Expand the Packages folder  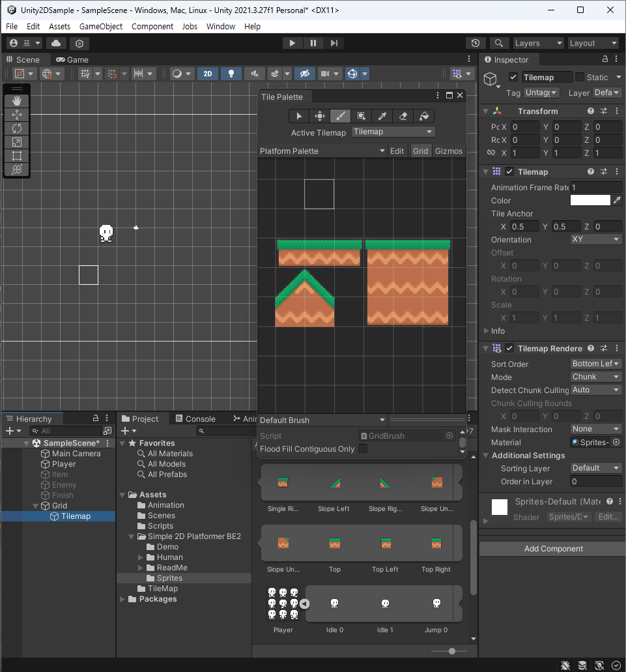pyautogui.click(x=122, y=599)
